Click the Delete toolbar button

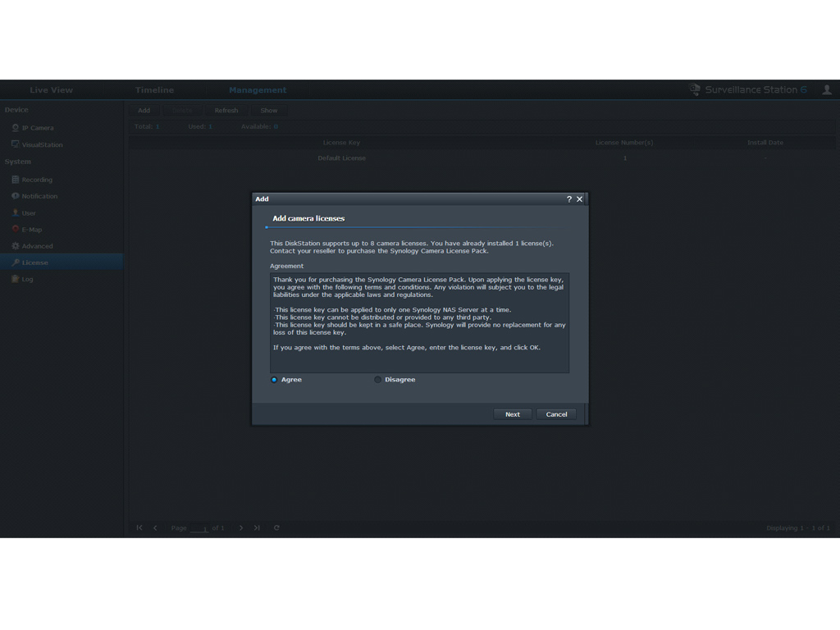coord(181,111)
